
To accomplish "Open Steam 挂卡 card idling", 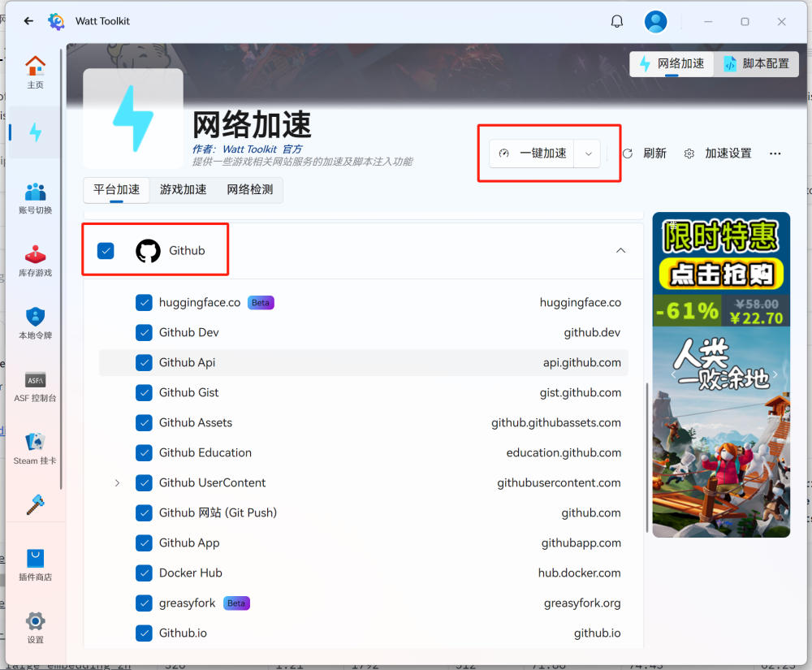I will (35, 449).
